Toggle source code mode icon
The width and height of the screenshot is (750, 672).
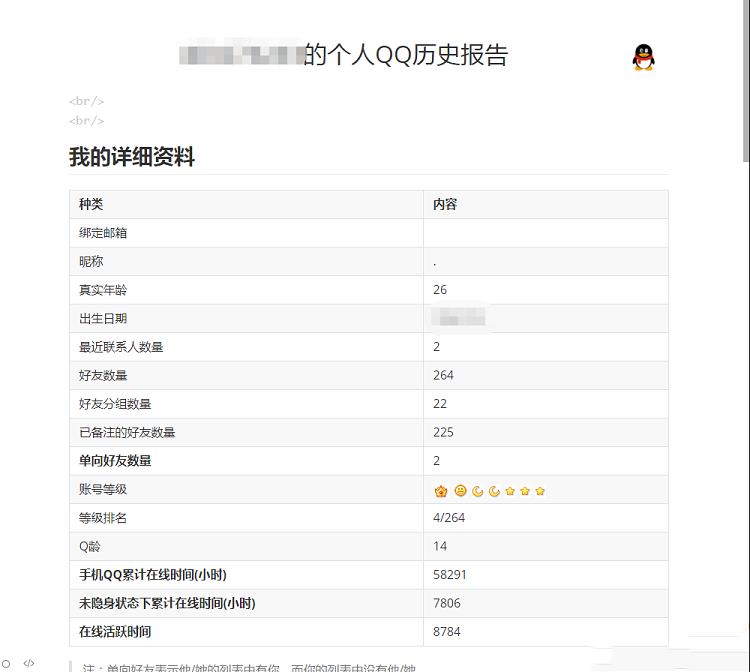(29, 663)
